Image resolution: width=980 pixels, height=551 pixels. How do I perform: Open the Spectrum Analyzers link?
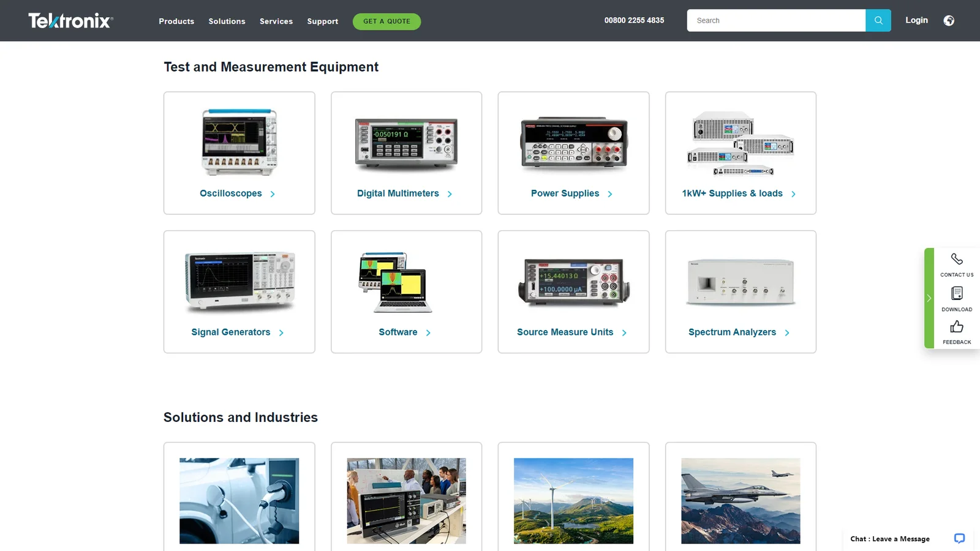tap(733, 332)
